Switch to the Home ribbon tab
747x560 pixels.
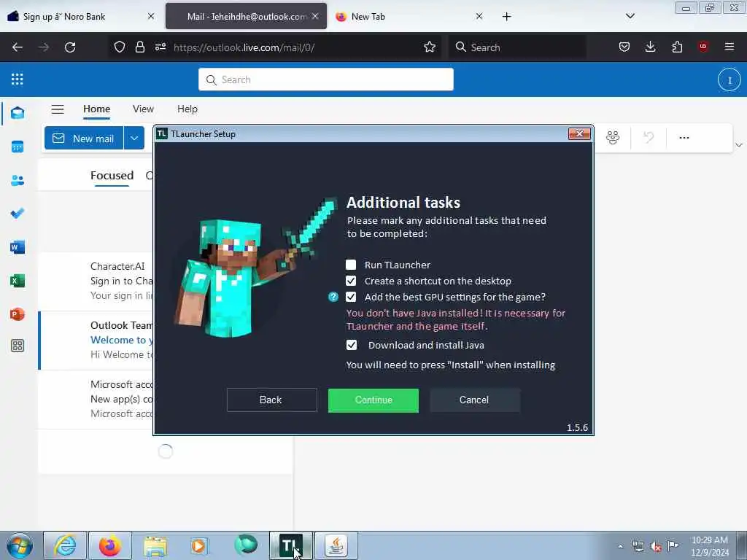[x=97, y=109]
